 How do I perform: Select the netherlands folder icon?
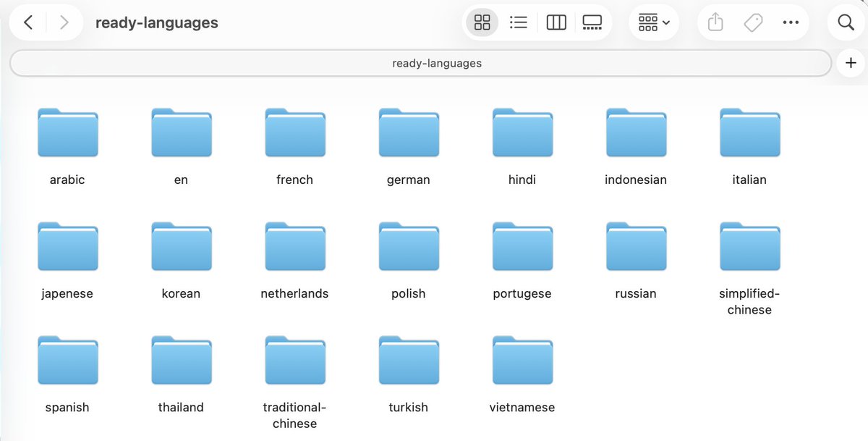click(295, 246)
